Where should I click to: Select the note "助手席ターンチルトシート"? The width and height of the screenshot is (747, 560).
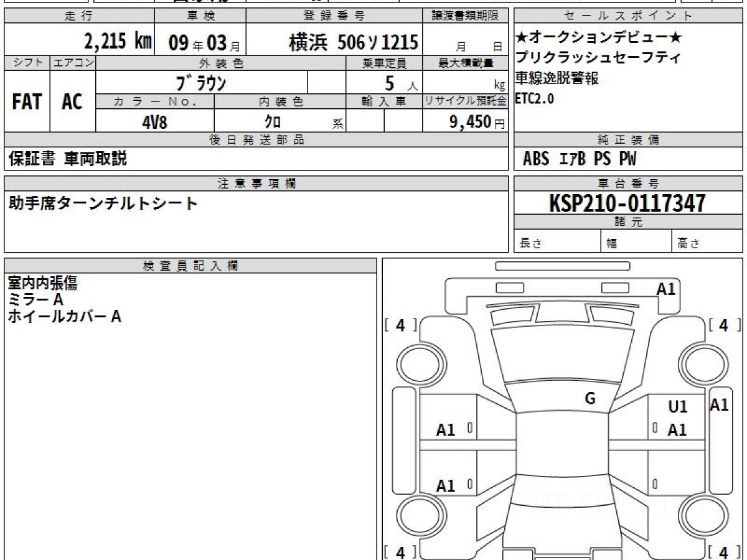tap(103, 203)
